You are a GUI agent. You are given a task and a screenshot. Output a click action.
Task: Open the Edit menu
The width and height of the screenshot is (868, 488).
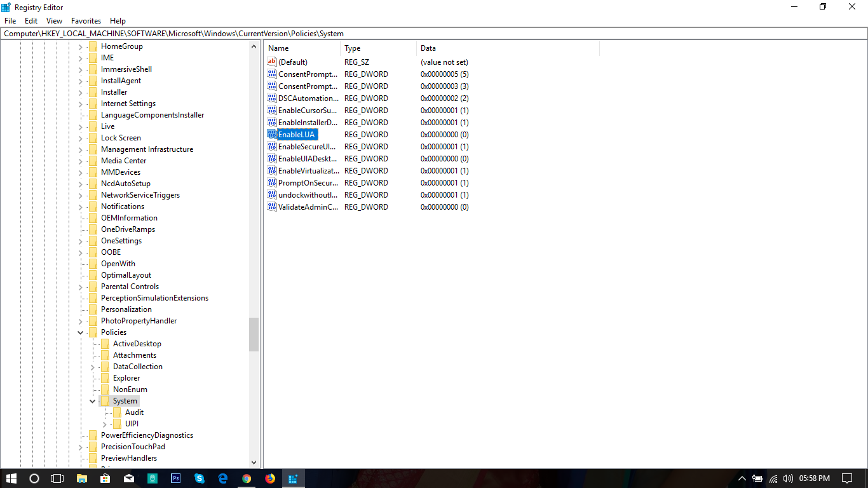pos(31,21)
